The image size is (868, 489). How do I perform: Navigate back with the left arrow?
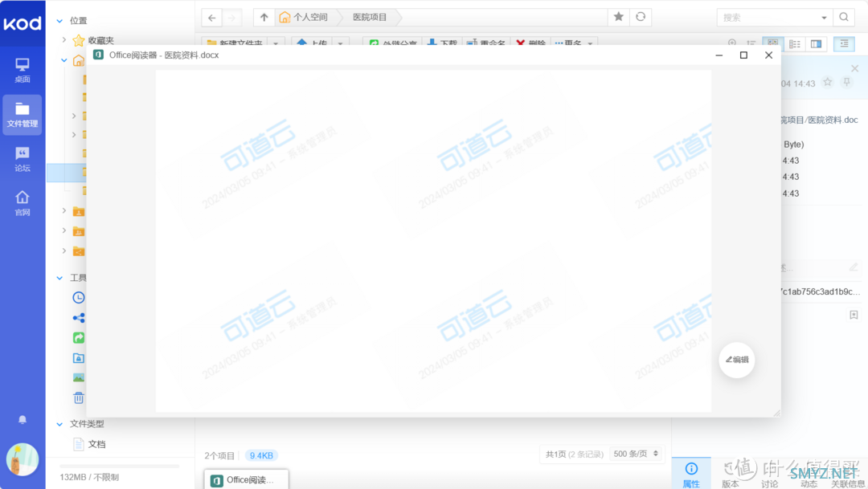[212, 18]
